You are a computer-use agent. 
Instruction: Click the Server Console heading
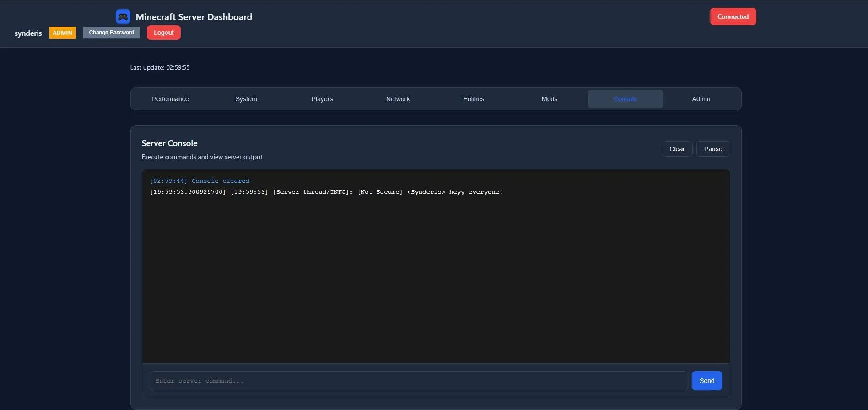[169, 143]
